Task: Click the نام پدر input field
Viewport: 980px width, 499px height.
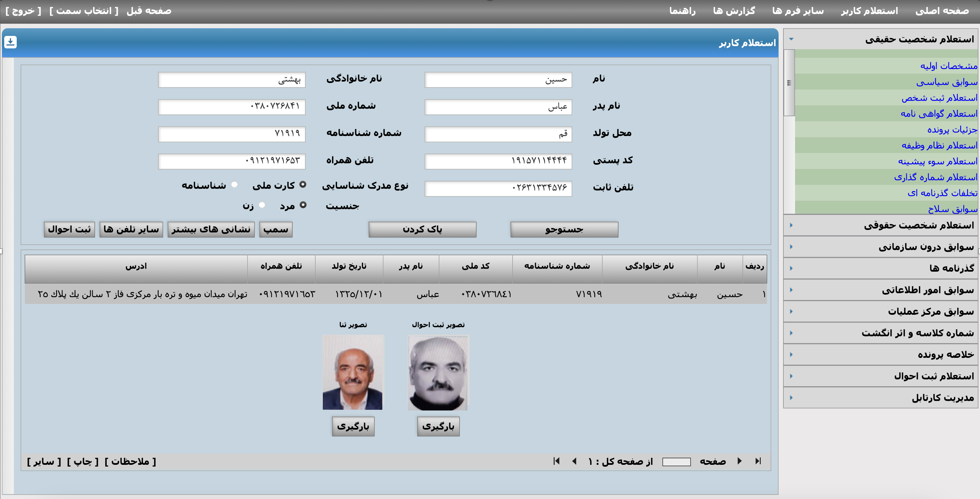Action: (x=498, y=107)
